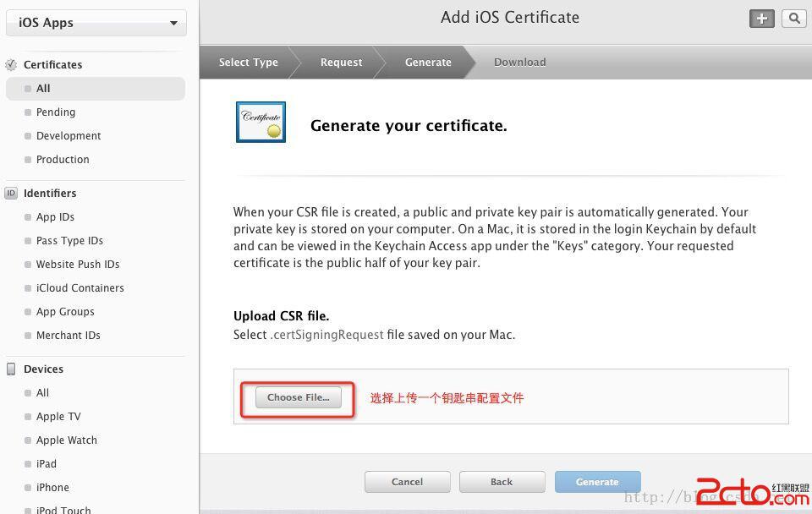Click Choose File button

[299, 397]
